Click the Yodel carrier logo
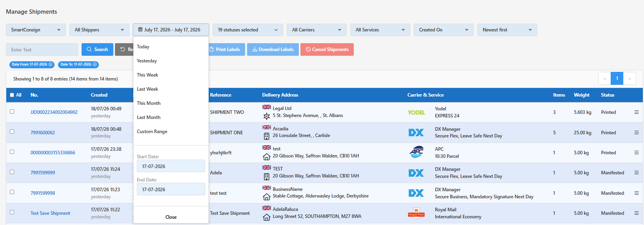 [x=416, y=113]
